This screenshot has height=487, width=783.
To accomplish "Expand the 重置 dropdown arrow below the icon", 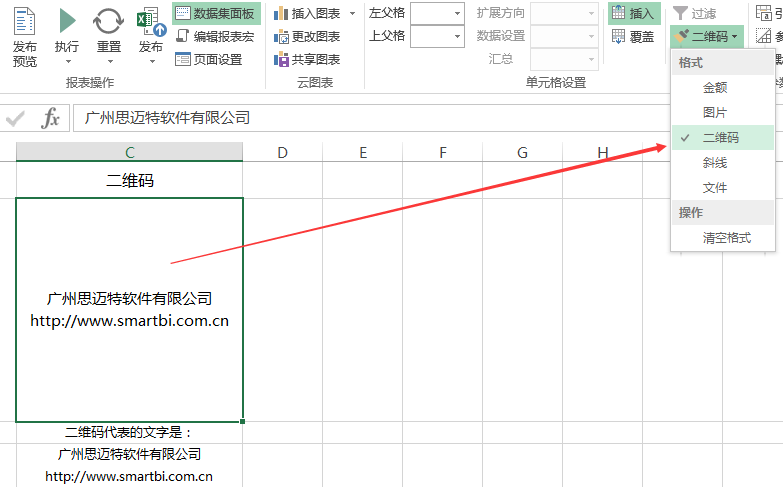I will pyautogui.click(x=110, y=61).
